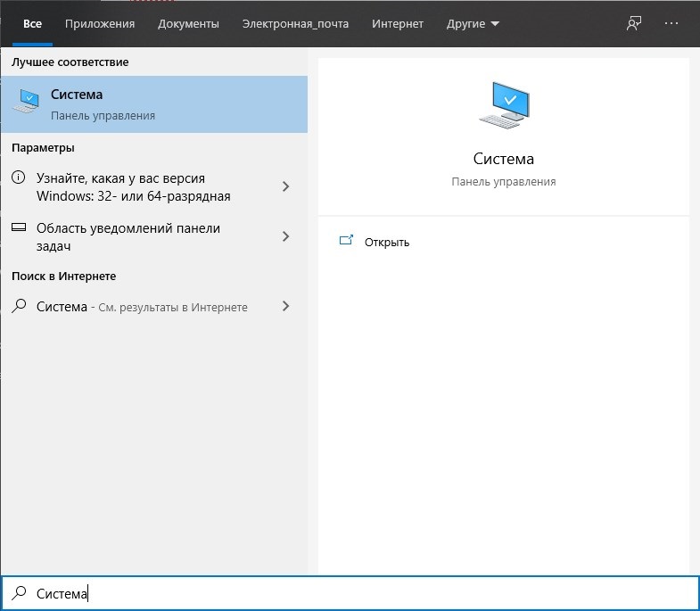This screenshot has height=611, width=700.
Task: Click inside the search field containing Система
Action: (350, 593)
